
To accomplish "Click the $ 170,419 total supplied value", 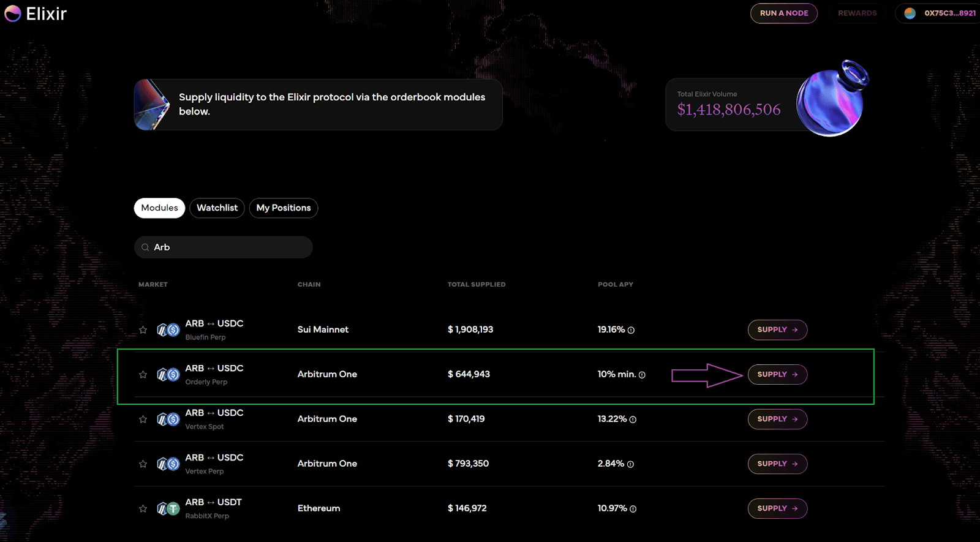I will point(466,419).
